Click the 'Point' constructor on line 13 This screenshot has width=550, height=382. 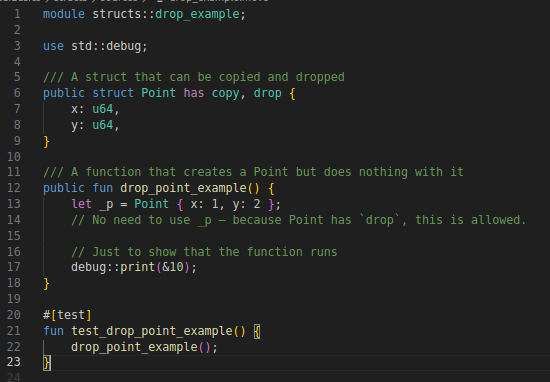click(152, 204)
